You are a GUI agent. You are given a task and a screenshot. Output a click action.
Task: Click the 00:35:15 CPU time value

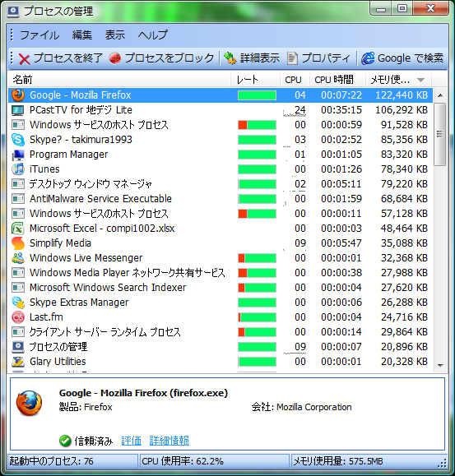coord(341,110)
